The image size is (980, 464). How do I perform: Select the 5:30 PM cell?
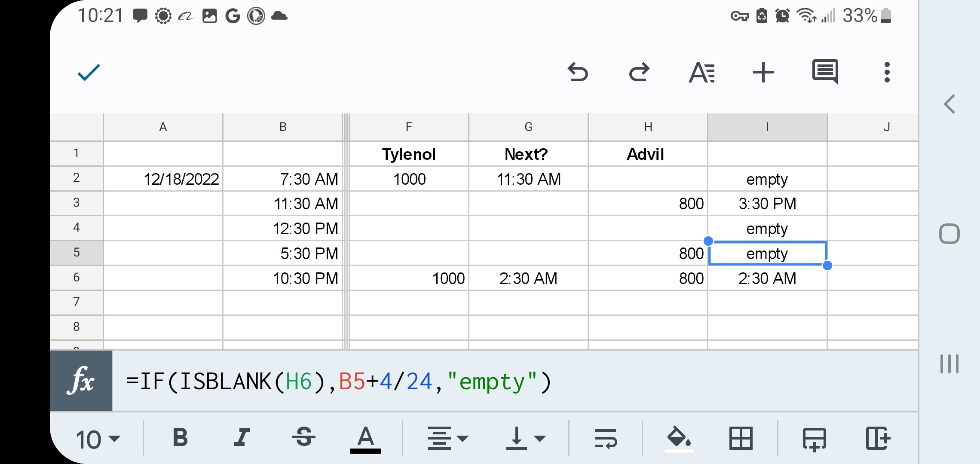[282, 253]
